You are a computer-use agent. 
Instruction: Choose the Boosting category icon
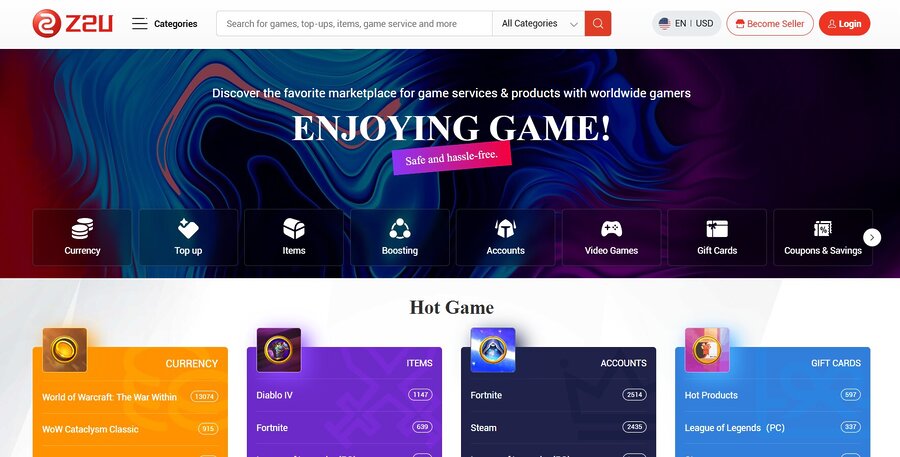(399, 228)
